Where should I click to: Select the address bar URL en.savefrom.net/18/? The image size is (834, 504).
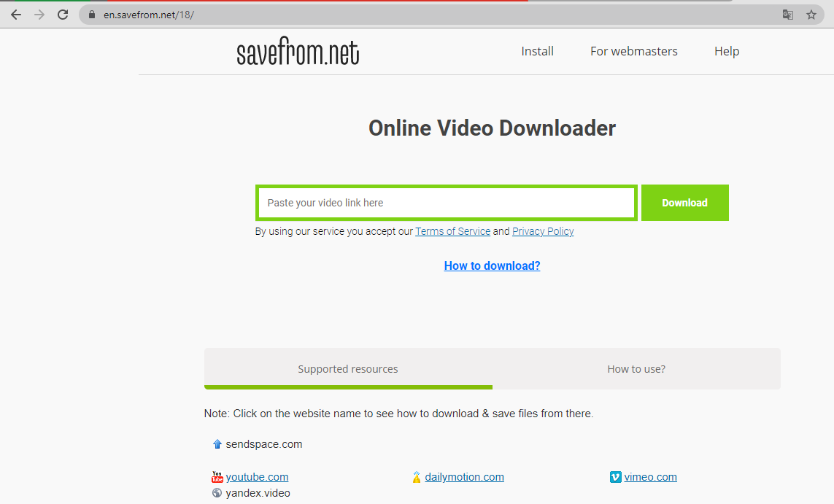pos(148,15)
